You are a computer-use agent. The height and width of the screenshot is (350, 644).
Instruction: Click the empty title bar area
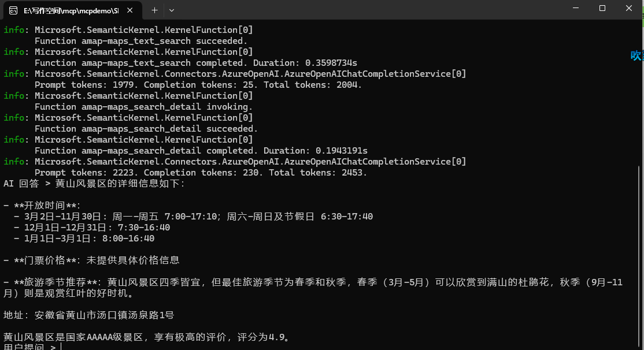click(x=369, y=10)
